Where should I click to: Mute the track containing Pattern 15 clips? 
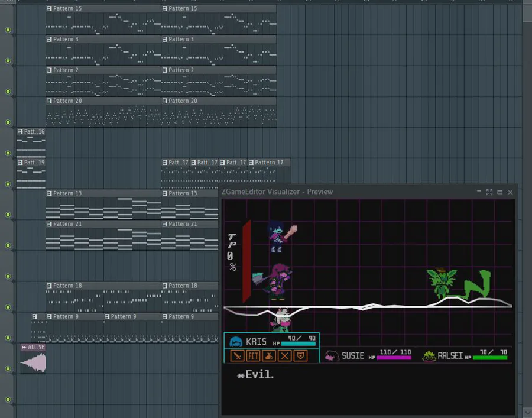click(8, 30)
